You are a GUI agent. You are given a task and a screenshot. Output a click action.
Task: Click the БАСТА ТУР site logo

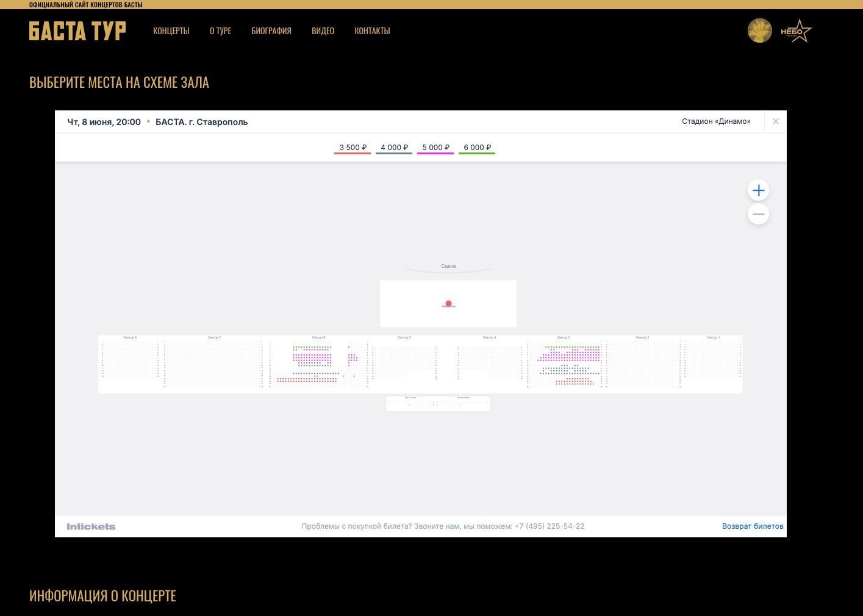77,30
